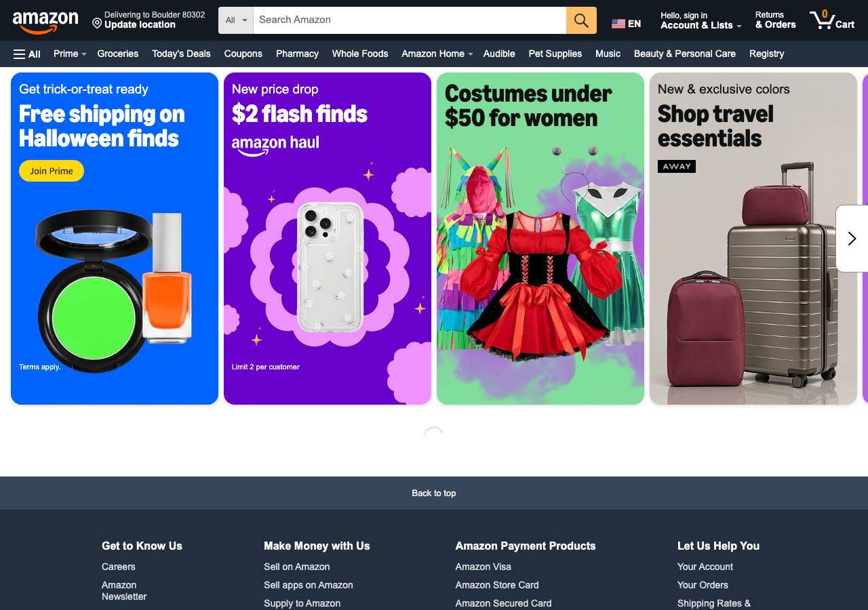Open Amazon Visa footer link
The height and width of the screenshot is (610, 868).
pos(484,567)
